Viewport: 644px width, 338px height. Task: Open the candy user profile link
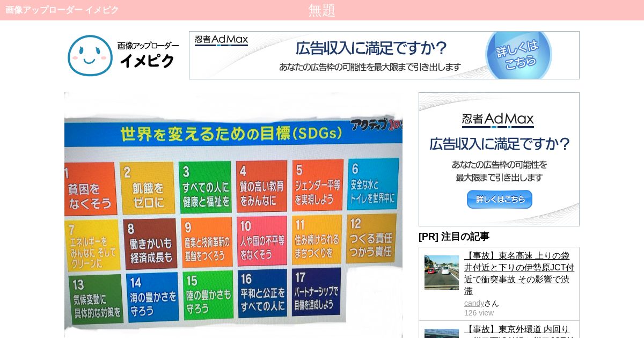474,303
